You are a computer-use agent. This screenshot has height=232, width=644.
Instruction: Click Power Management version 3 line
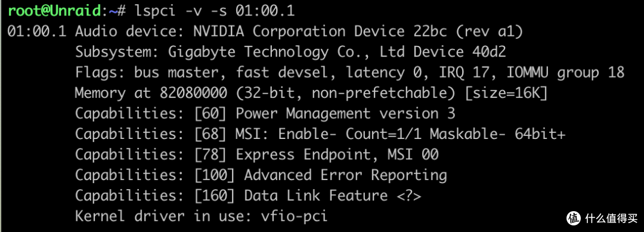click(x=265, y=114)
